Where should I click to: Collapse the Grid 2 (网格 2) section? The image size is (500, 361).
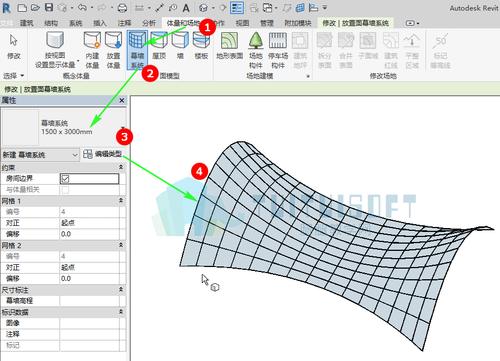pos(121,245)
